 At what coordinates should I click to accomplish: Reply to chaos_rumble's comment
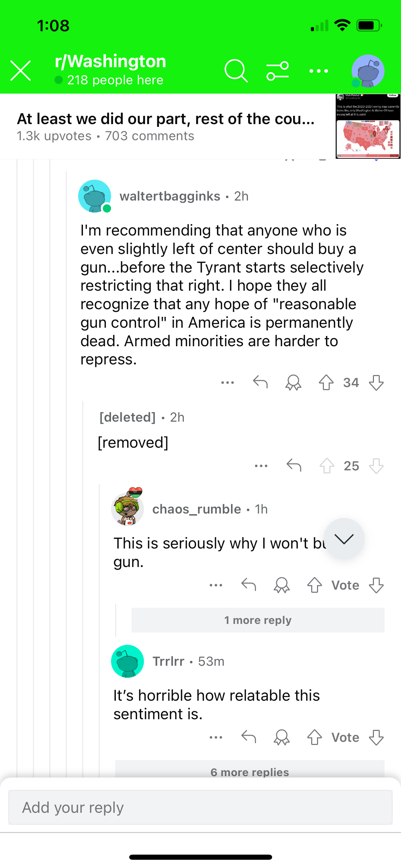coord(248,584)
